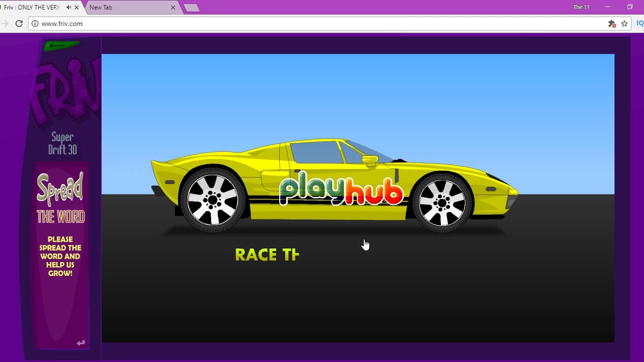The image size is (644, 362).
Task: Open the site information icon in address bar
Action: pyautogui.click(x=35, y=24)
